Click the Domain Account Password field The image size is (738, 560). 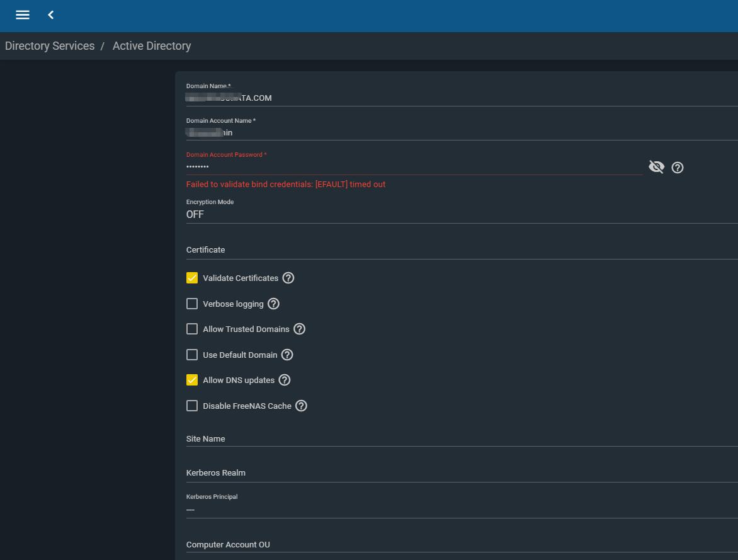coord(412,167)
